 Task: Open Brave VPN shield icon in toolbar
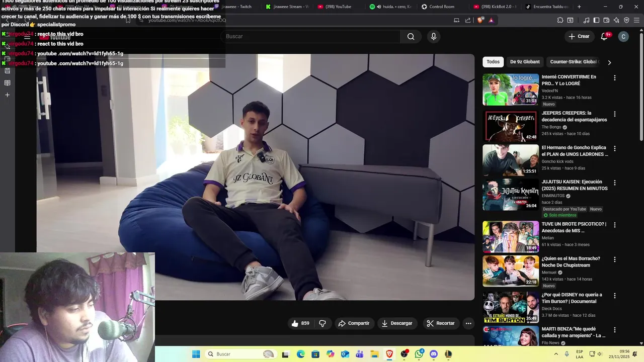[x=626, y=20]
